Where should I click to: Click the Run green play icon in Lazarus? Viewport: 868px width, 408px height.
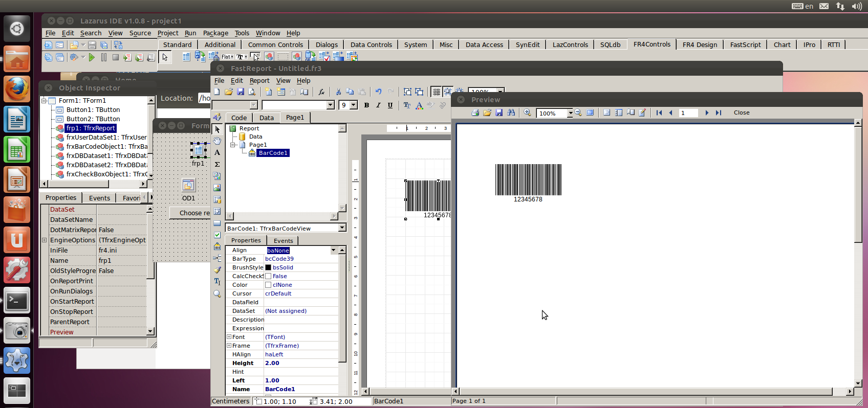click(92, 57)
